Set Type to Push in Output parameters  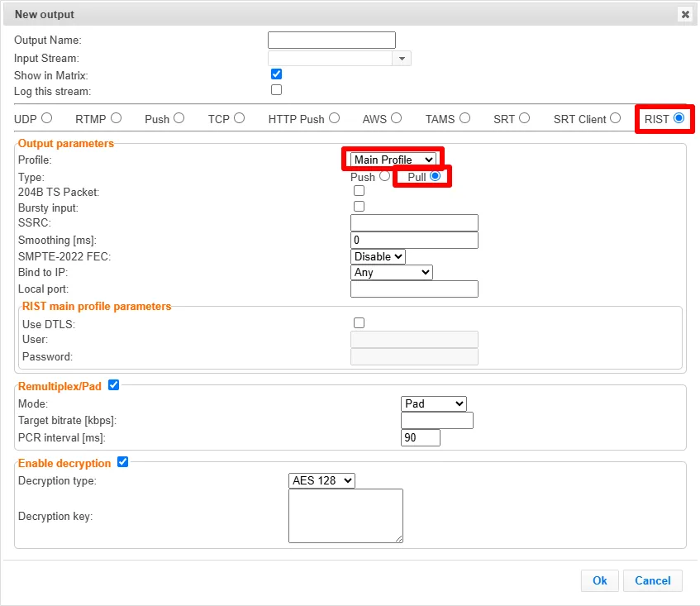[384, 176]
